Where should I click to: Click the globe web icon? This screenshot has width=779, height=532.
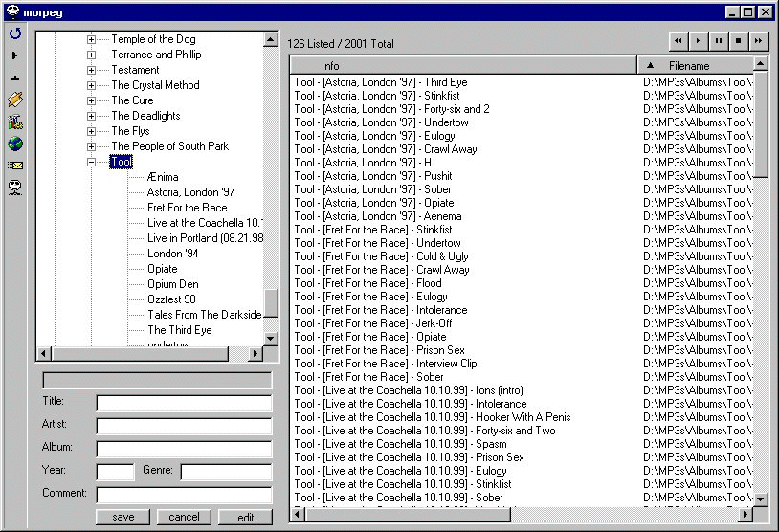pyautogui.click(x=15, y=144)
